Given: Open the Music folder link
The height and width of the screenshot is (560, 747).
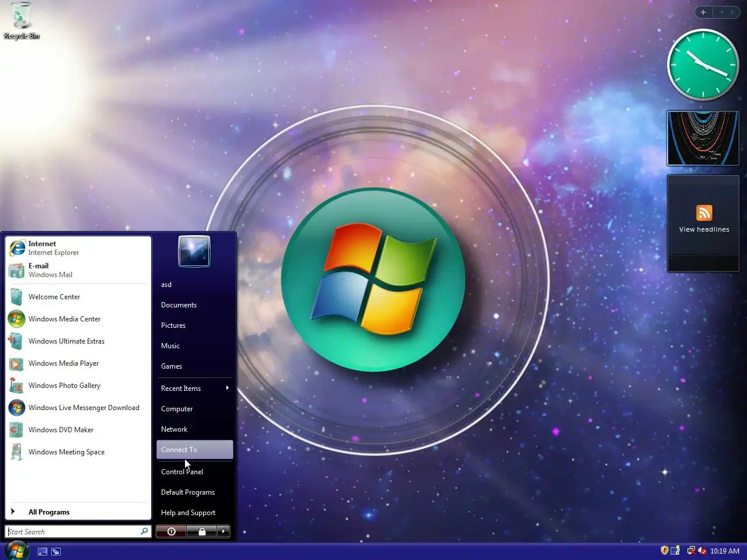Looking at the screenshot, I should (x=195, y=346).
